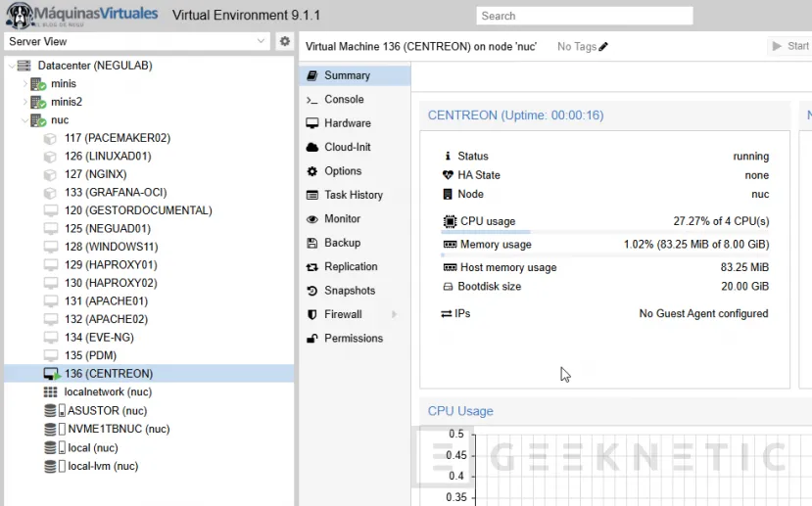Click the Cloud-Init cloud icon

311,147
